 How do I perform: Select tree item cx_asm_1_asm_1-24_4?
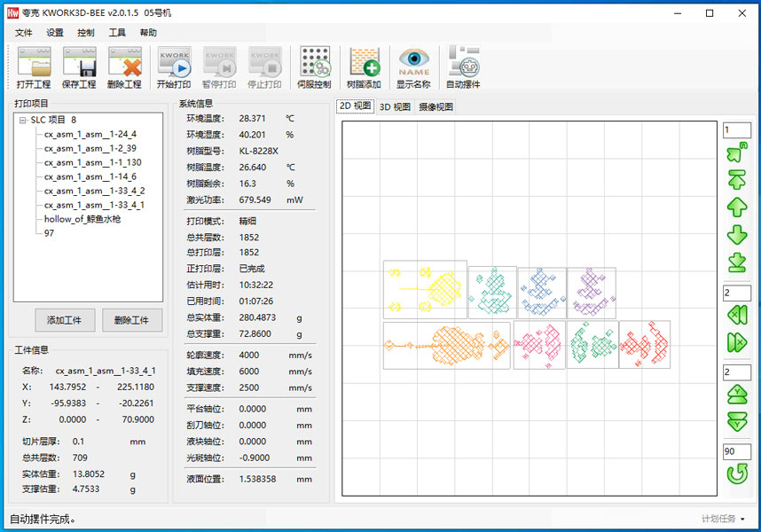[90, 135]
